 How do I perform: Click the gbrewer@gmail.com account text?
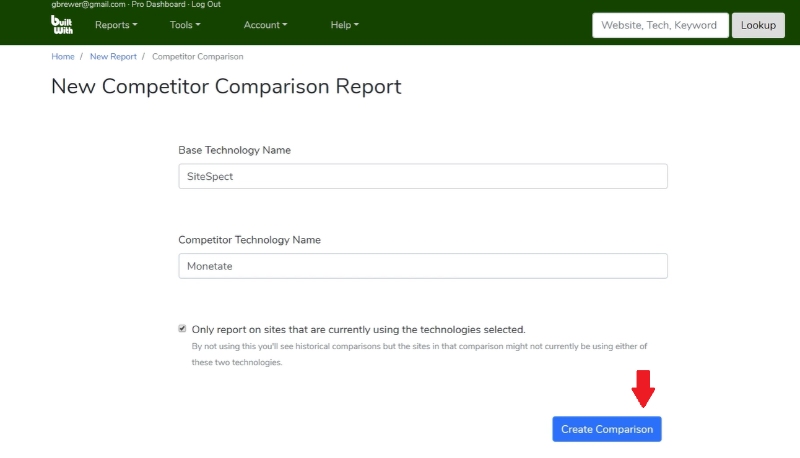90,5
